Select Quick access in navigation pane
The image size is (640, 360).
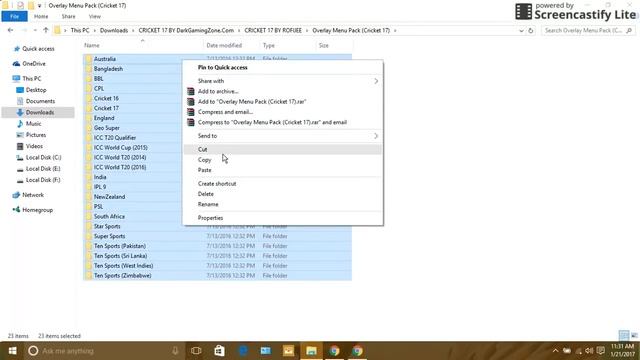pyautogui.click(x=38, y=49)
